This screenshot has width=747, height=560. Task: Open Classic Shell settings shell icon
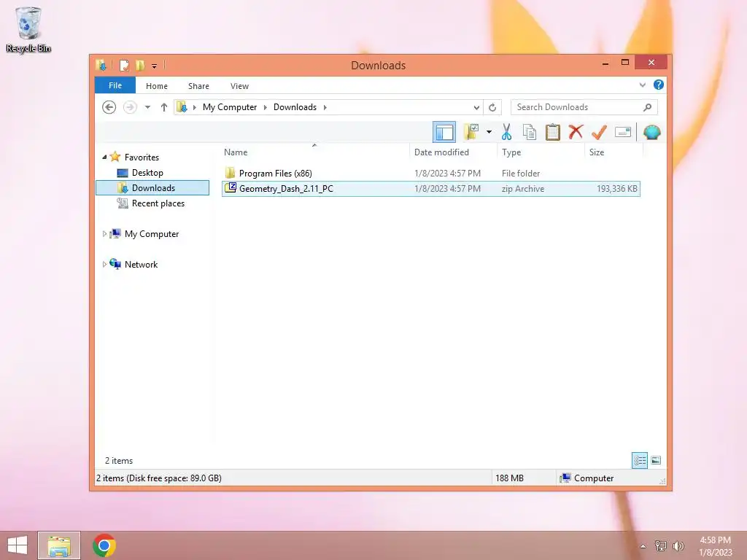coord(651,132)
